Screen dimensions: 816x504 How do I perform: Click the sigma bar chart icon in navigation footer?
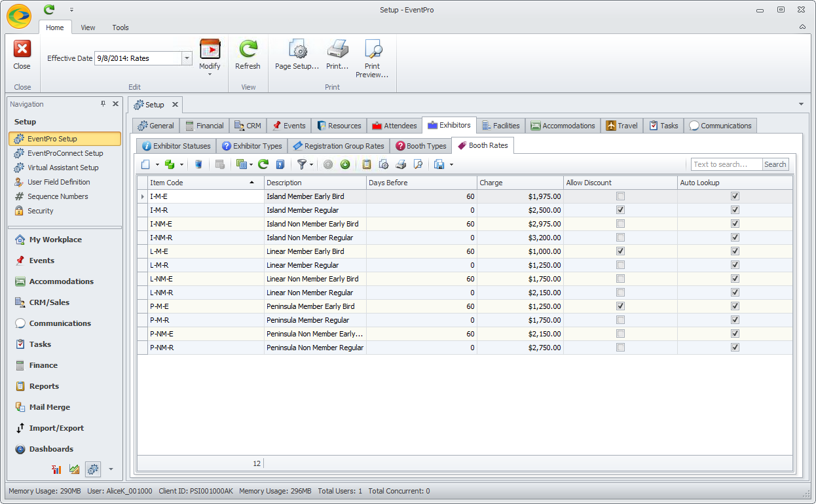57,469
